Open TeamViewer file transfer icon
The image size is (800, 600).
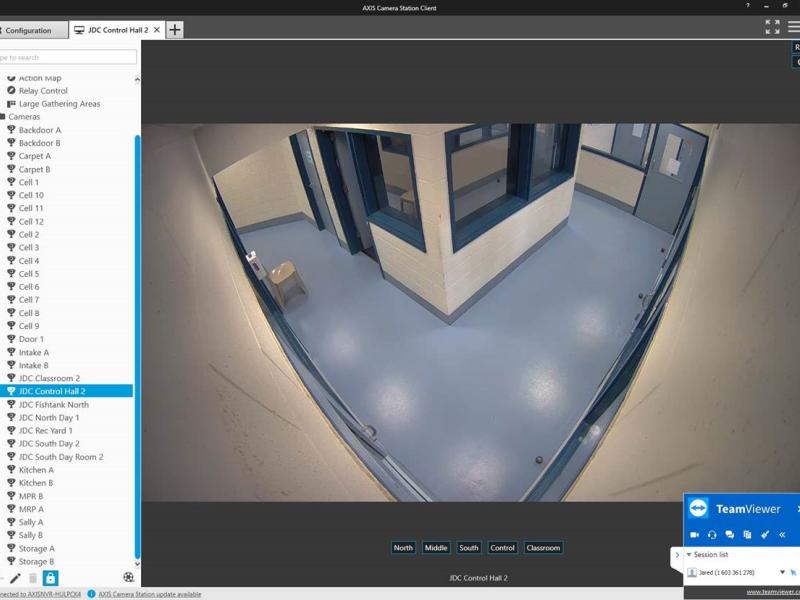[x=747, y=535]
